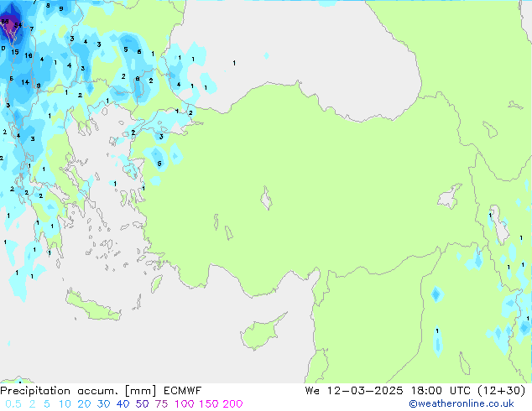Click the 16 precipitation value on the map
The image size is (532, 411).
click(29, 55)
